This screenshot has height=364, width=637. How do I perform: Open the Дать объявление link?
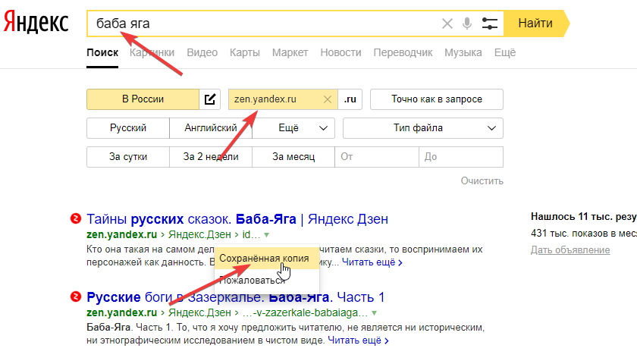pos(570,249)
